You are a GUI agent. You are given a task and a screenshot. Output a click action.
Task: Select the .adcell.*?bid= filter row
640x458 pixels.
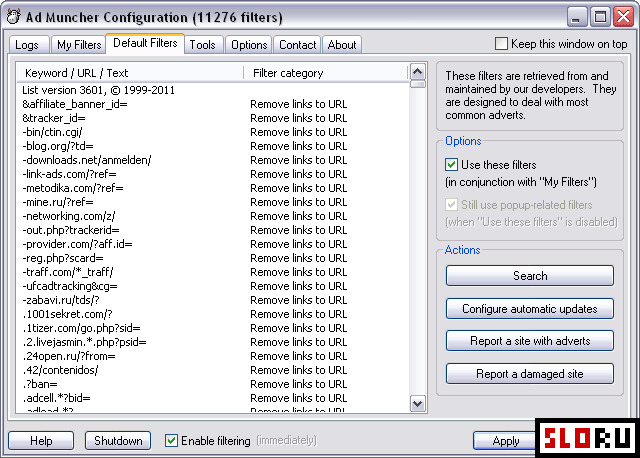[212, 398]
